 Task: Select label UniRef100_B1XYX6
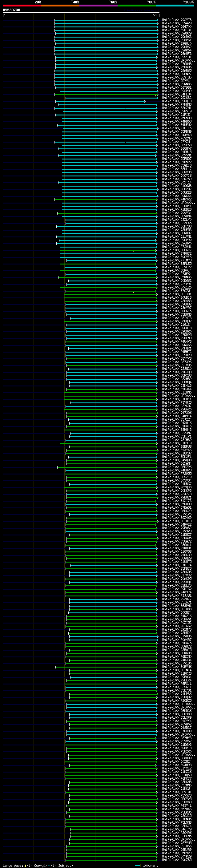tap(177, 450)
